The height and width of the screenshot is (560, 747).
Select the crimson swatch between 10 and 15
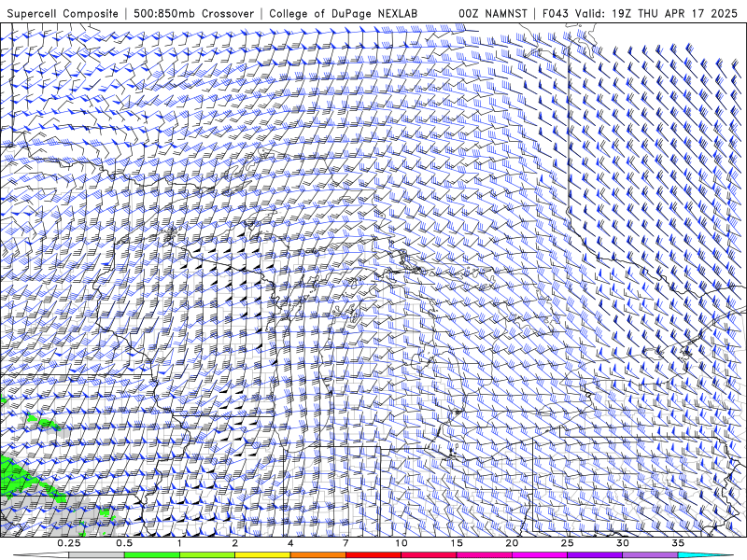429,555
